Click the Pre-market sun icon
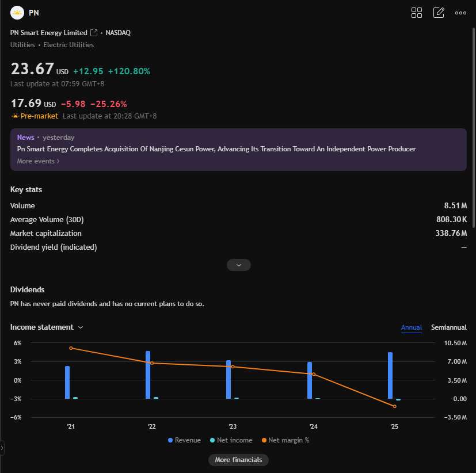Viewport: 476px width, 473px height. coord(15,116)
